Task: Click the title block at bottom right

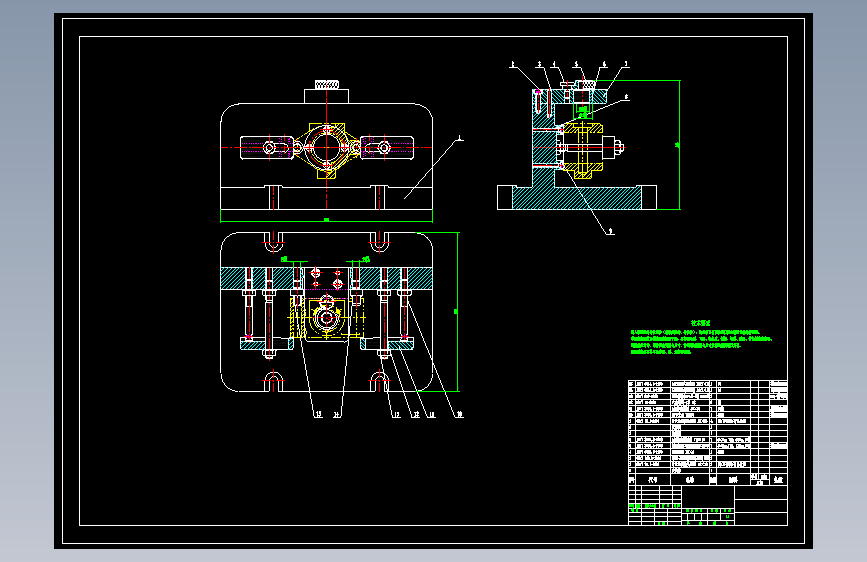Action: point(708,505)
